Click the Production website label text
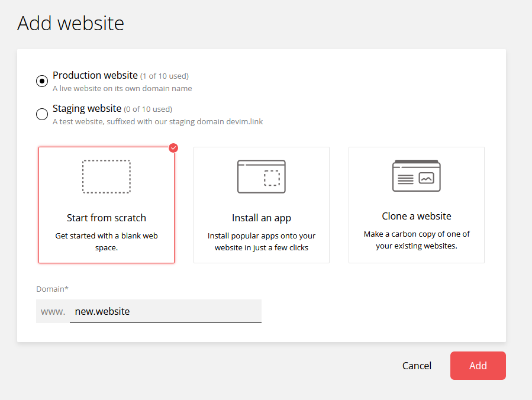This screenshot has width=532, height=400. (95, 75)
